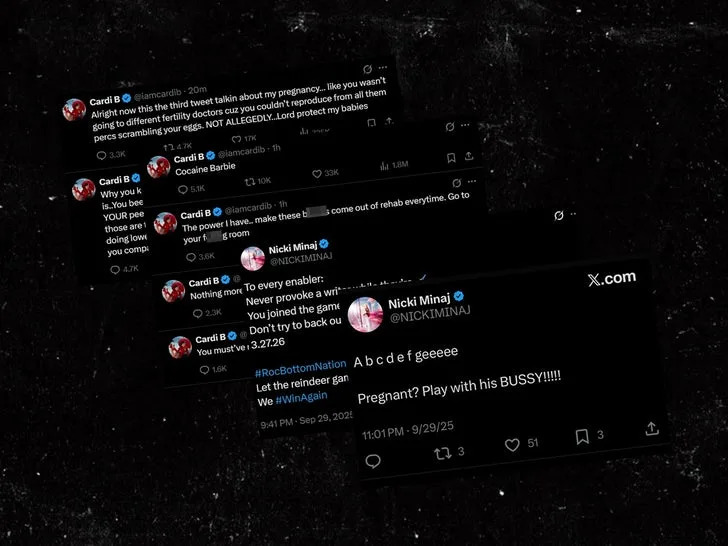Viewport: 728px width, 546px height.
Task: View analytics showing 1.8M views
Action: point(394,165)
